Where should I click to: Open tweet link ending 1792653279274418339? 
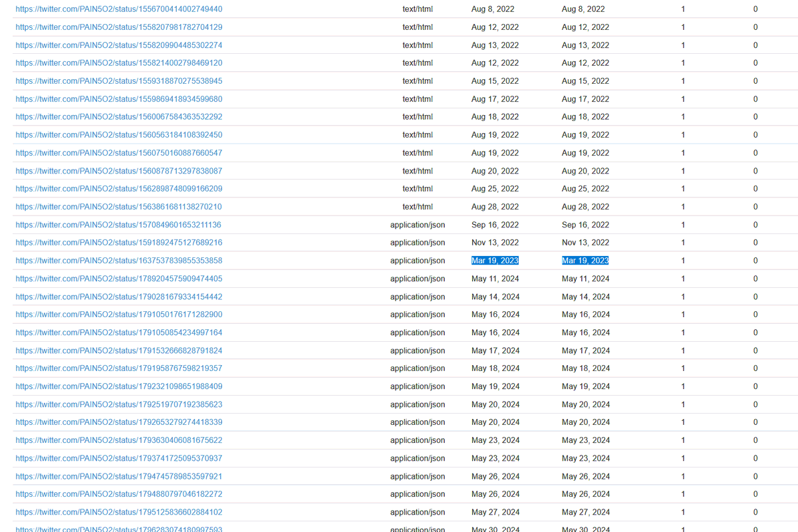pyautogui.click(x=119, y=422)
